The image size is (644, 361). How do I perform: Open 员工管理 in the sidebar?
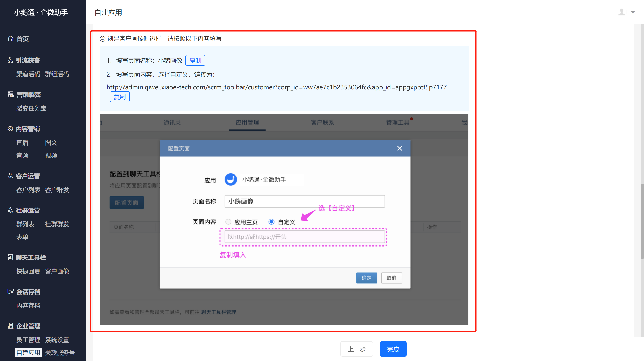(28, 340)
